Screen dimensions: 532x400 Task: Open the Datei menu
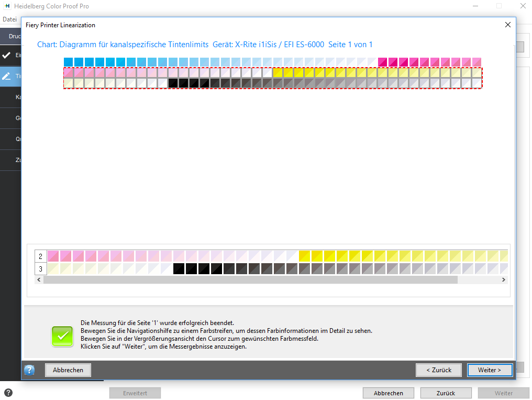click(9, 19)
